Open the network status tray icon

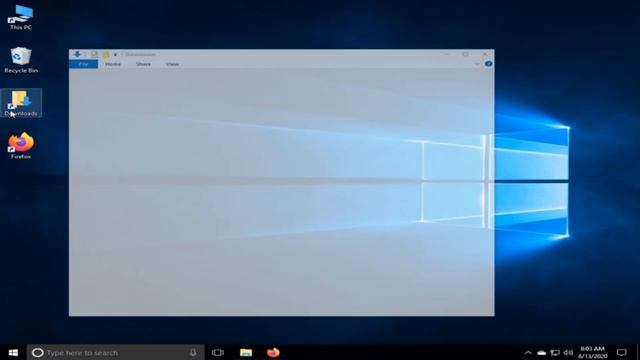pos(555,353)
